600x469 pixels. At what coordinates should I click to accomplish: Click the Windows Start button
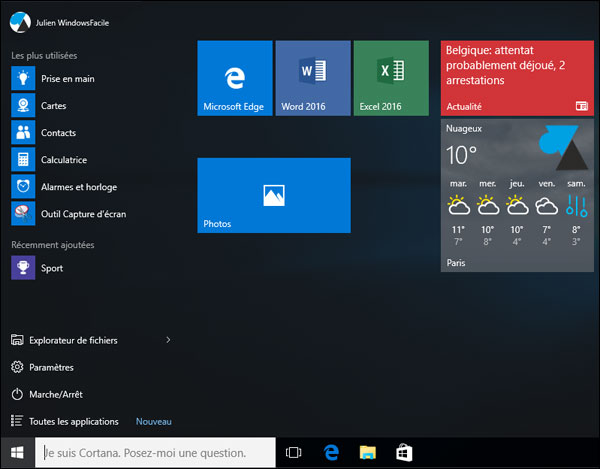[17, 453]
